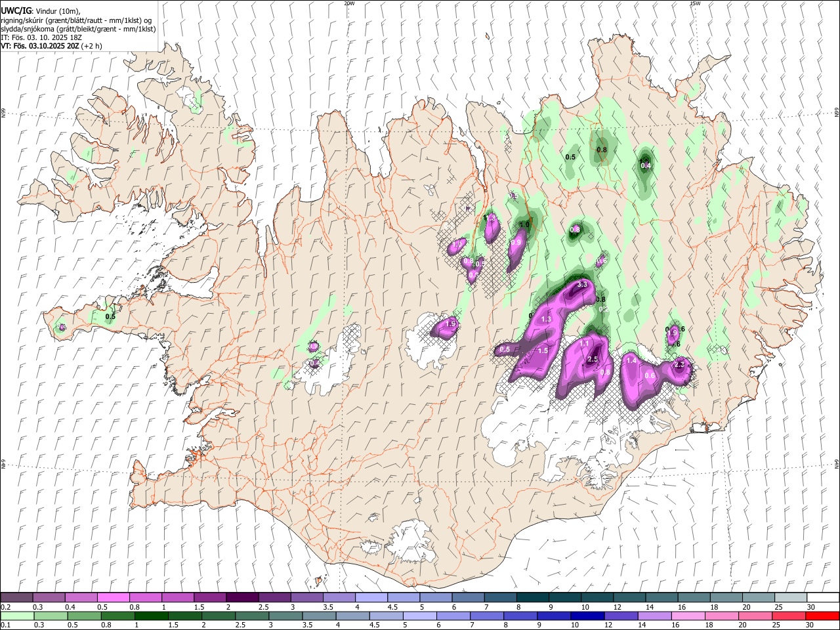Click the pale green 0.1–0.3 rain legend swatch
The width and height of the screenshot is (840, 630).
17,616
